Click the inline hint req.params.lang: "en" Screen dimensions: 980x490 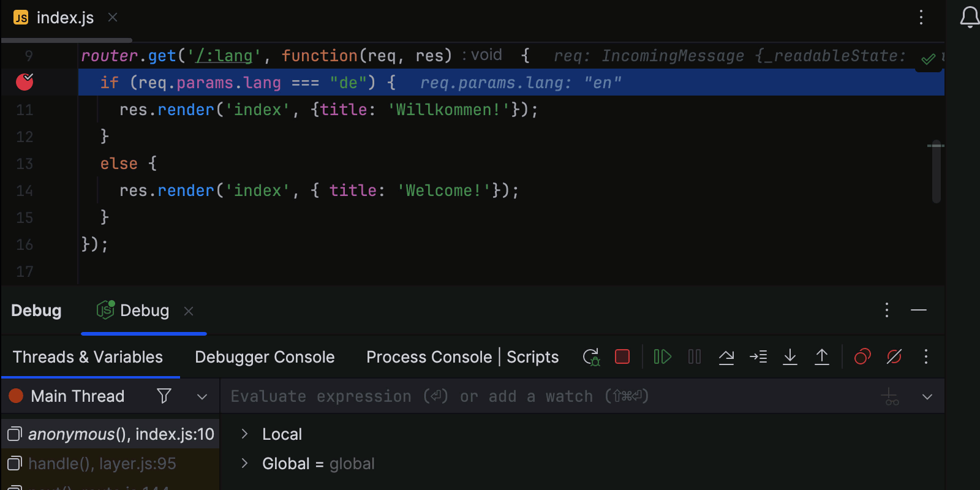(x=521, y=83)
